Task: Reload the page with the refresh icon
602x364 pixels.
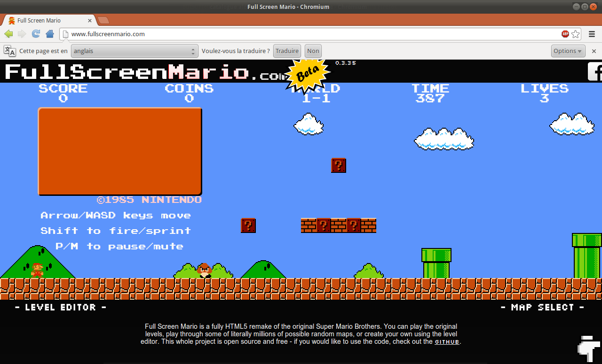Action: tap(36, 34)
